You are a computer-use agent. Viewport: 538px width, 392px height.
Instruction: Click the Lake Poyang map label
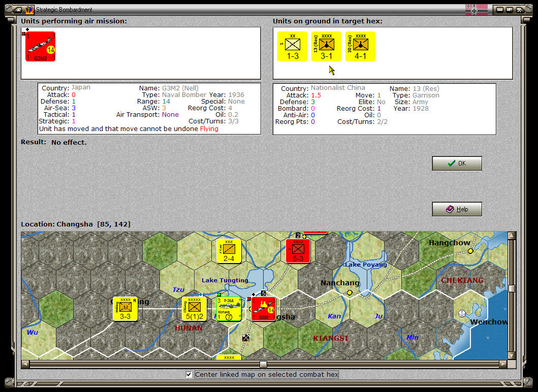[366, 265]
